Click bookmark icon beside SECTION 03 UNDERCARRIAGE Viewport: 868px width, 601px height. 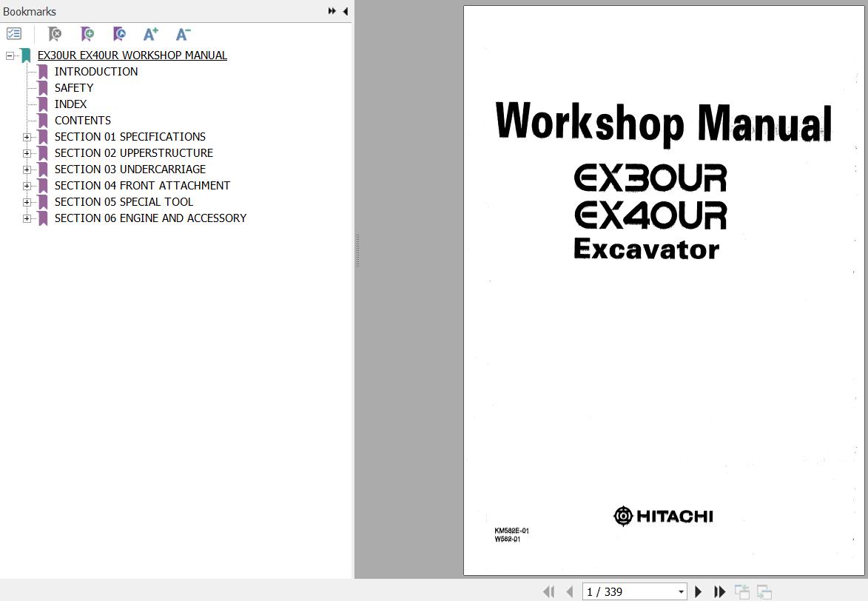(43, 169)
